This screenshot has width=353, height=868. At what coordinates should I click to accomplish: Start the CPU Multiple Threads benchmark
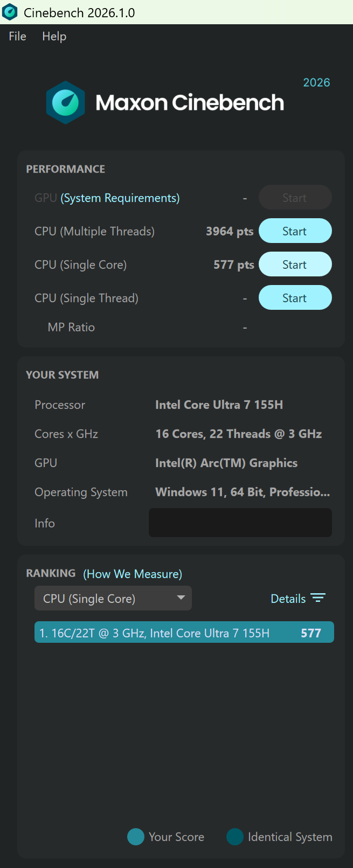(x=295, y=231)
